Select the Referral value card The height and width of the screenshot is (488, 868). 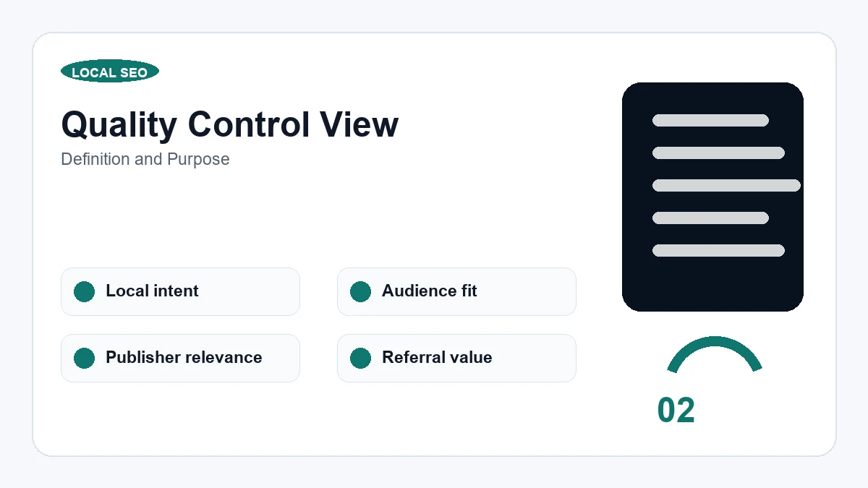coord(456,358)
